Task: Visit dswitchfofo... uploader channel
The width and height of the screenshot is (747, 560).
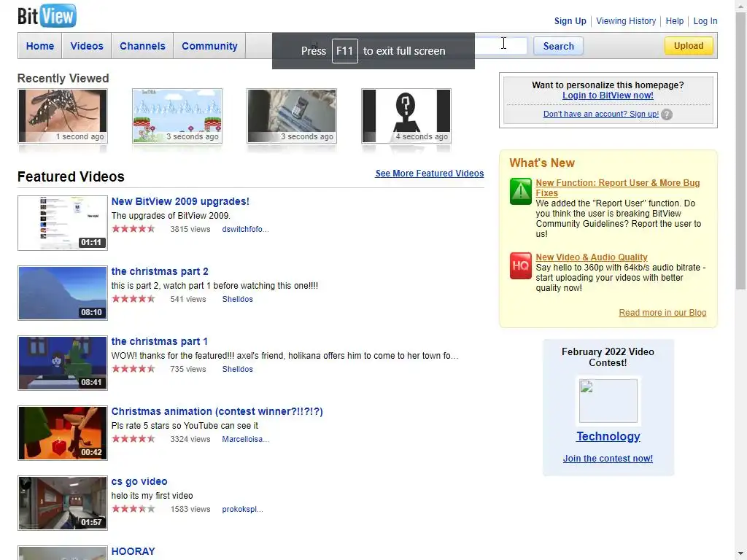Action: (245, 229)
